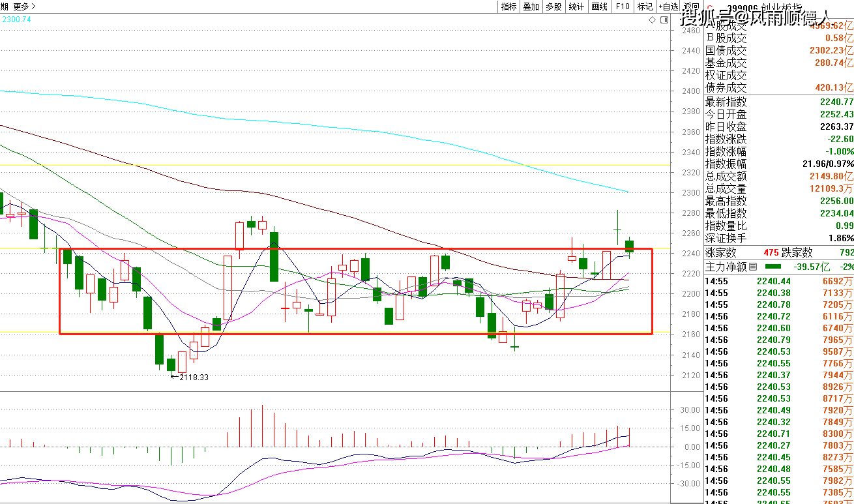Image resolution: width=854 pixels, height=504 pixels.
Task: Select the 画线 drawing tool
Action: (x=599, y=7)
